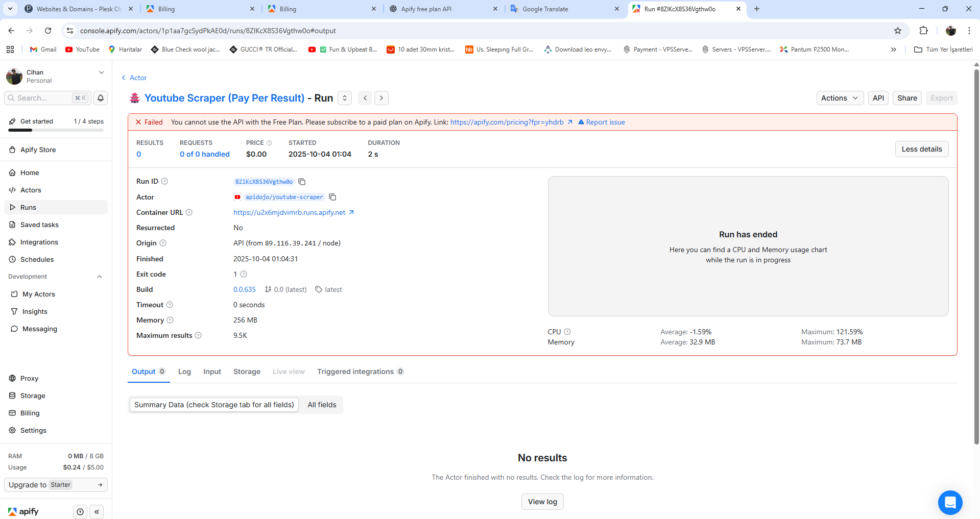This screenshot has height=519, width=980.
Task: Open browser extensions puzzle icon
Action: pos(923,31)
